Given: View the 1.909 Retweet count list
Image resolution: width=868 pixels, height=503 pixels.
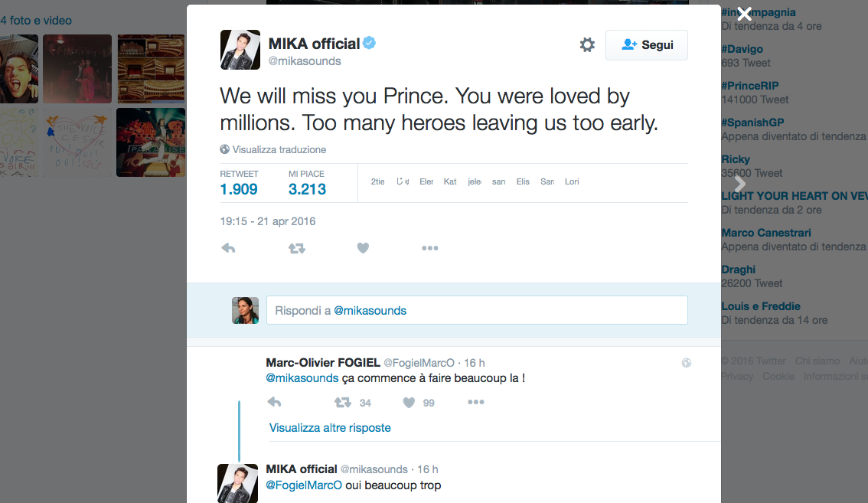Looking at the screenshot, I should tap(239, 189).
